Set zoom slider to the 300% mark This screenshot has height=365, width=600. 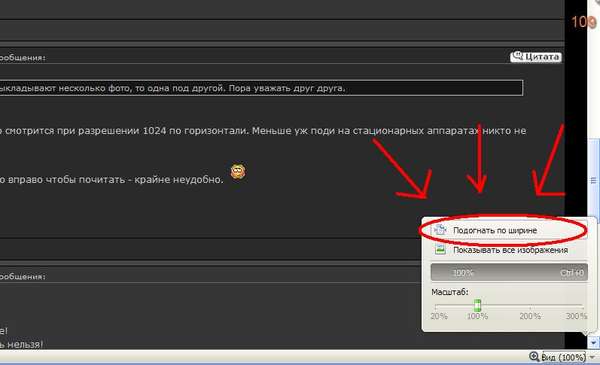pos(582,306)
